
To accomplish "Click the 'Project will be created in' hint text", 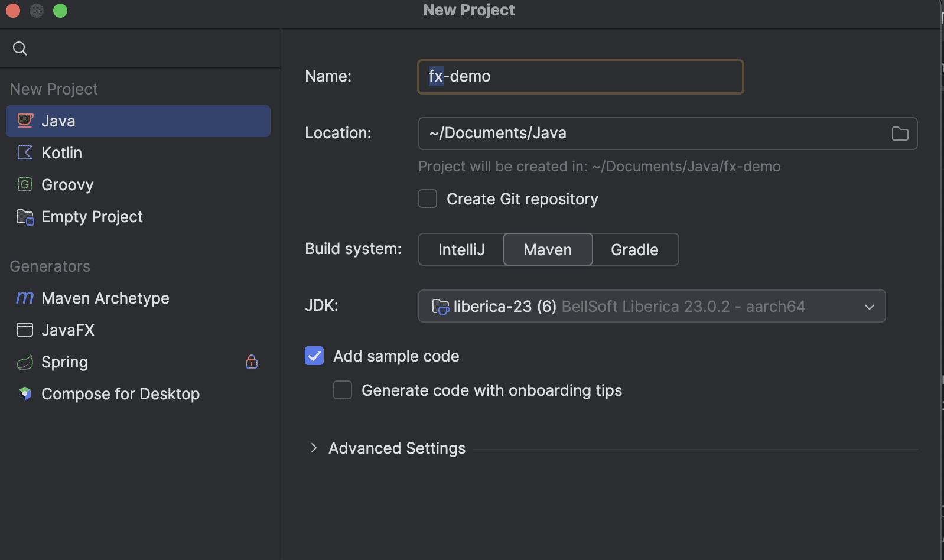I will tap(600, 167).
